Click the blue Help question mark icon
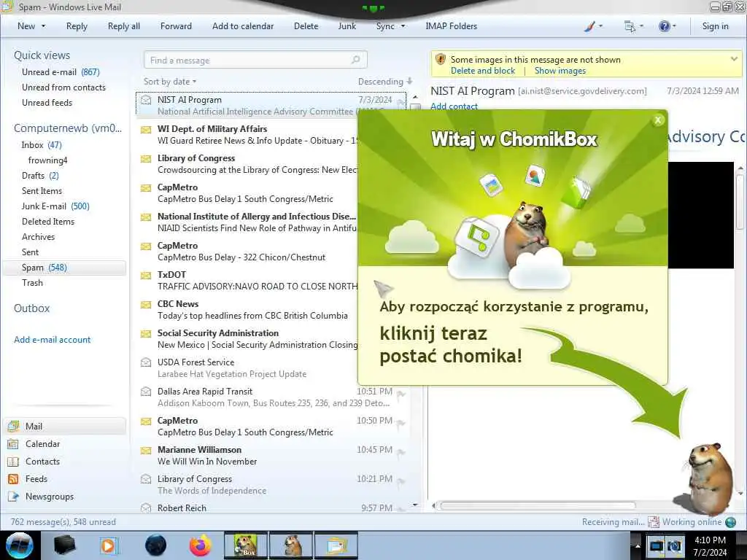747x560 pixels. point(664,26)
